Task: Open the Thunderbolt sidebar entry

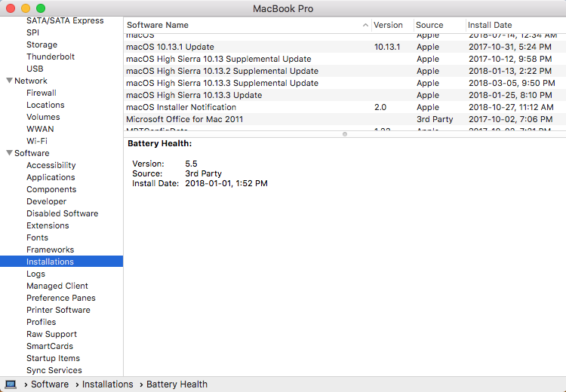Action: 51,57
